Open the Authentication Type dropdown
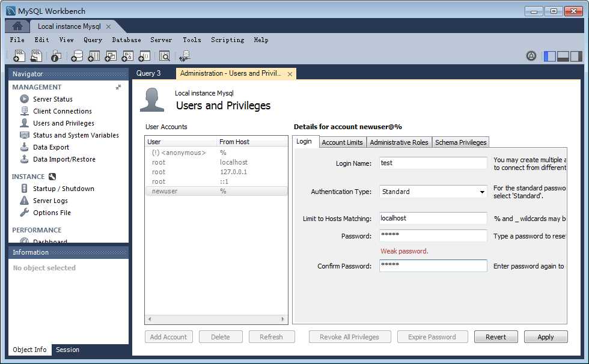The image size is (589, 364). click(x=433, y=192)
